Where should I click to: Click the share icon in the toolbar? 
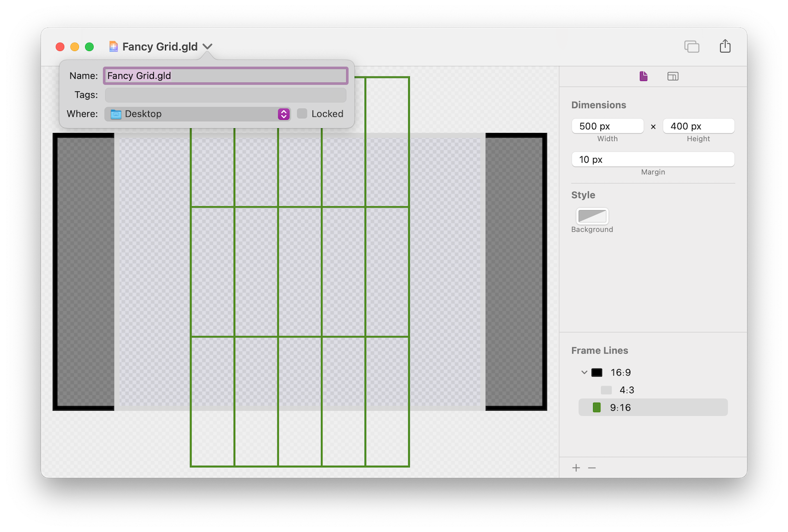(725, 46)
